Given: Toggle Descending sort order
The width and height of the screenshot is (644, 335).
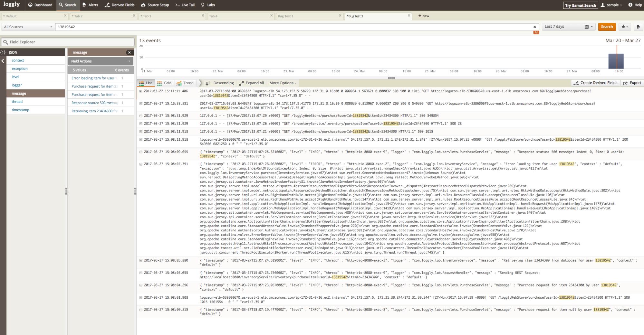Looking at the screenshot, I should pyautogui.click(x=220, y=83).
